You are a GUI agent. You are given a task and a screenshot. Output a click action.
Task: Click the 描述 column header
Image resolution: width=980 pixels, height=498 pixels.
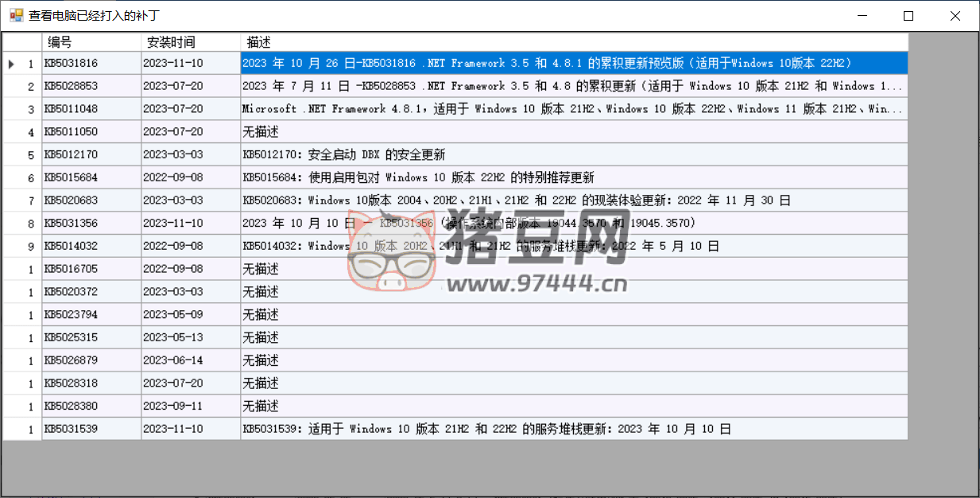coord(574,42)
